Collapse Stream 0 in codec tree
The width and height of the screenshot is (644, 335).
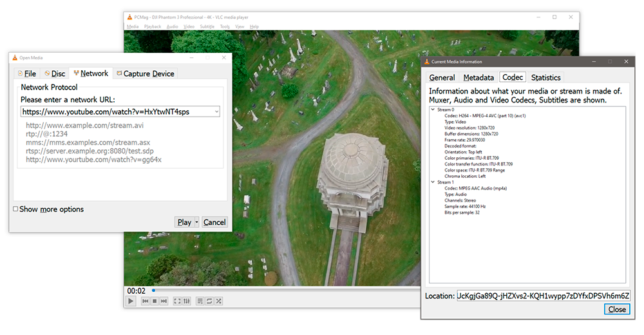click(433, 110)
